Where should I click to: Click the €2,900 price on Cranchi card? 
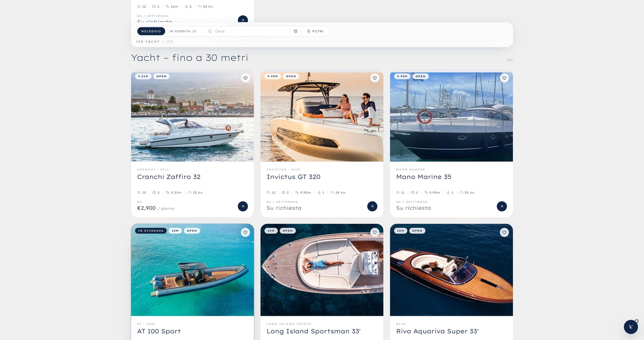point(147,208)
